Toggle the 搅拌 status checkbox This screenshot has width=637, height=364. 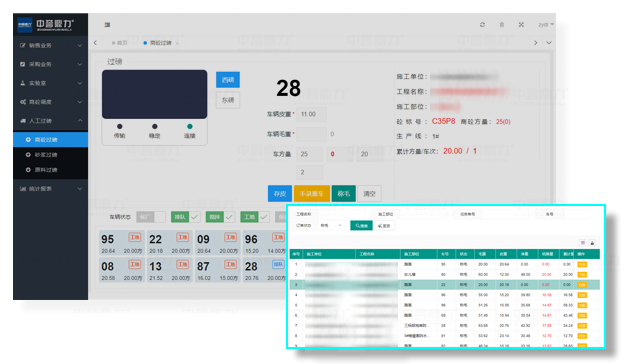229,217
